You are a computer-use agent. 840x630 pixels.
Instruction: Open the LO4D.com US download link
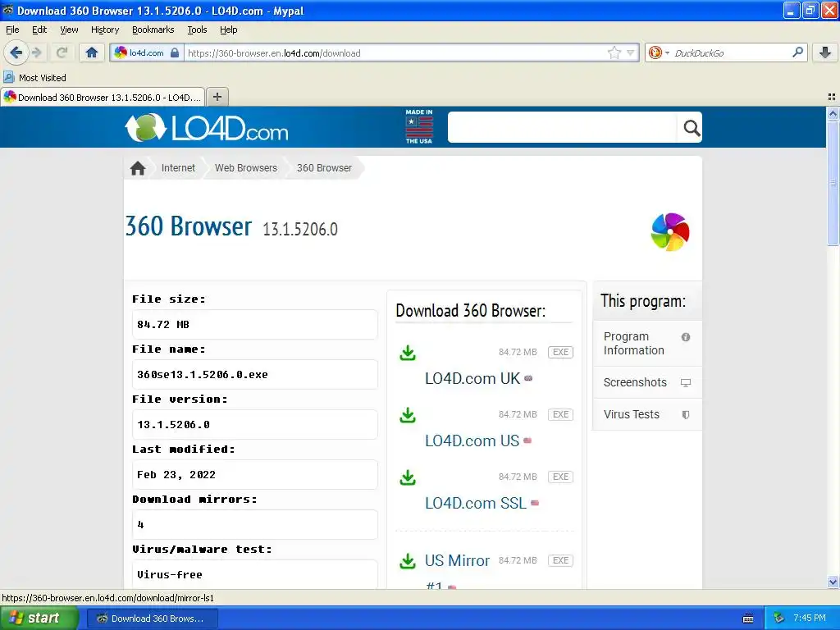click(x=472, y=441)
